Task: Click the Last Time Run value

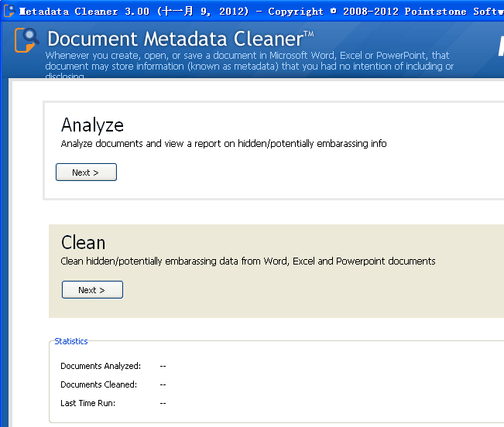Action: point(163,403)
